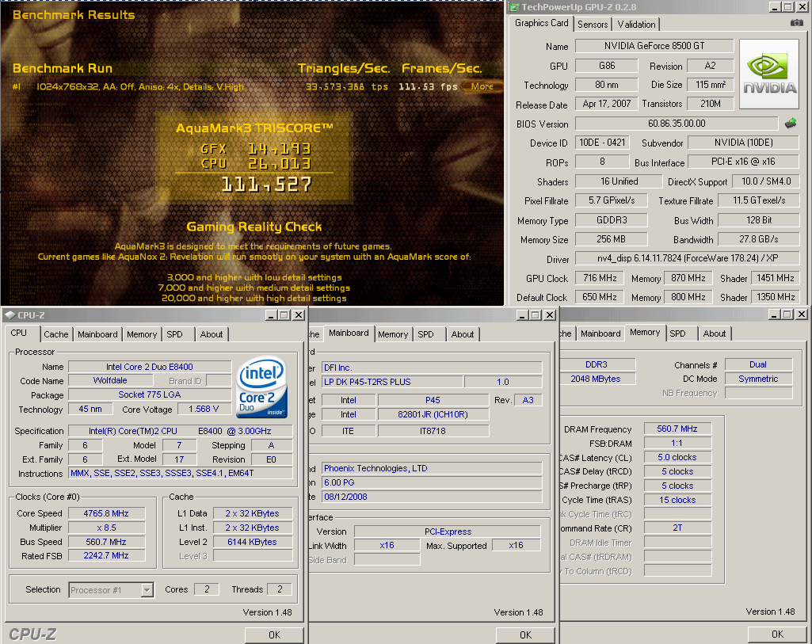Click the Core Speed 4765.8 MHz value

[106, 513]
